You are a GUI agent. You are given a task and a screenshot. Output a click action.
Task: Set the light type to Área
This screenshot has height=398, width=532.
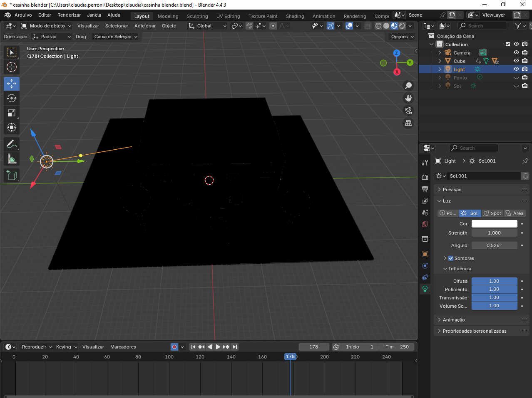515,213
